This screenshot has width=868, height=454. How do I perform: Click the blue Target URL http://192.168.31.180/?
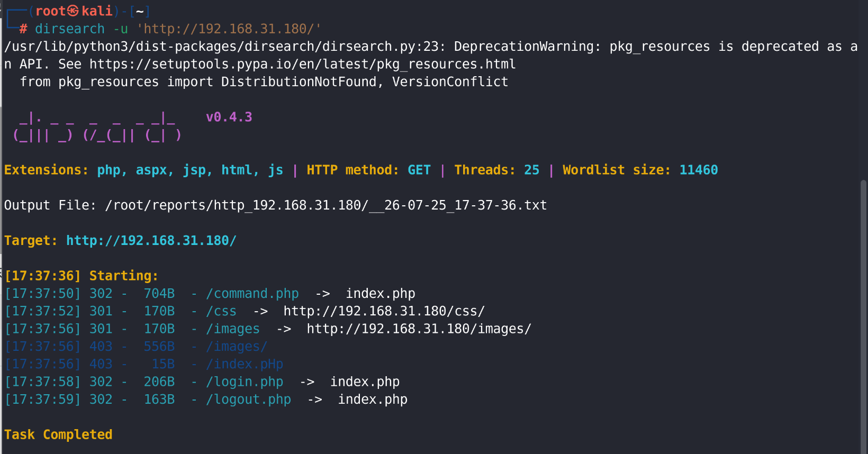pyautogui.click(x=151, y=241)
